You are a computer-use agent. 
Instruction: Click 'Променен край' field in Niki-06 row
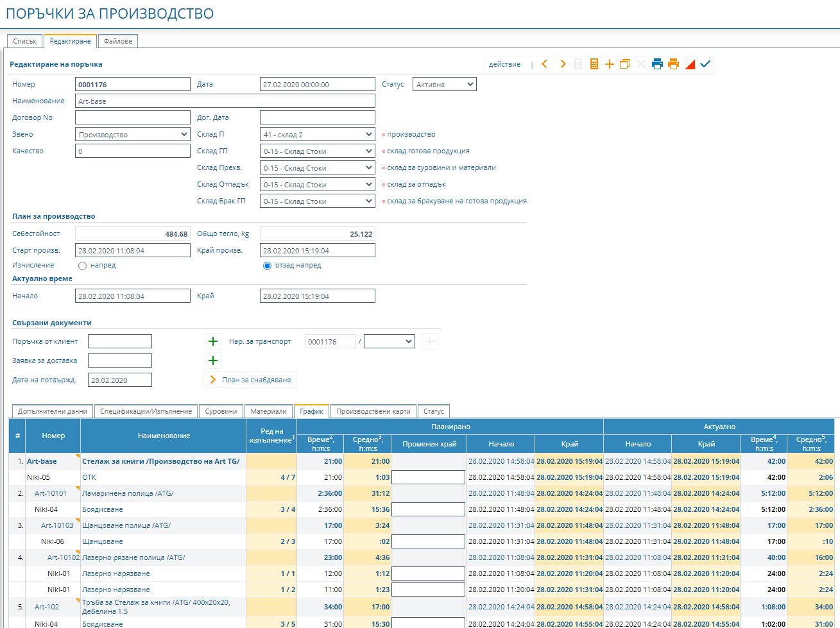pyautogui.click(x=428, y=541)
